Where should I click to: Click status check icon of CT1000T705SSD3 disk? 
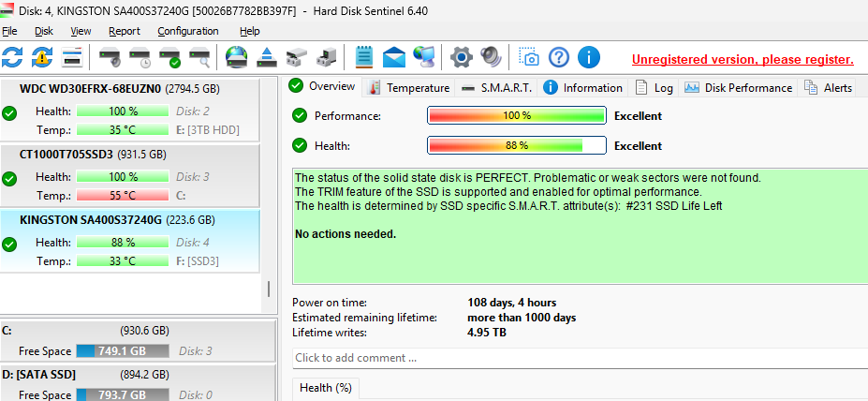click(x=8, y=179)
